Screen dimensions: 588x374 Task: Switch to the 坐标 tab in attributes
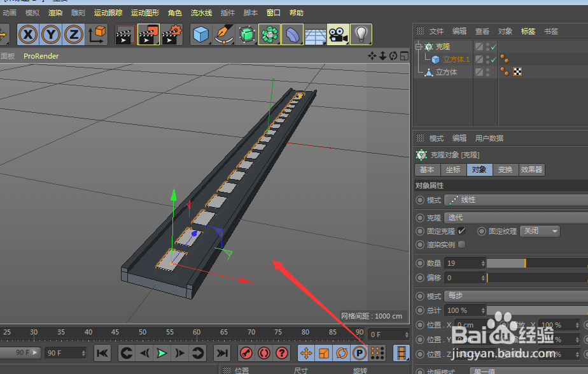(453, 169)
